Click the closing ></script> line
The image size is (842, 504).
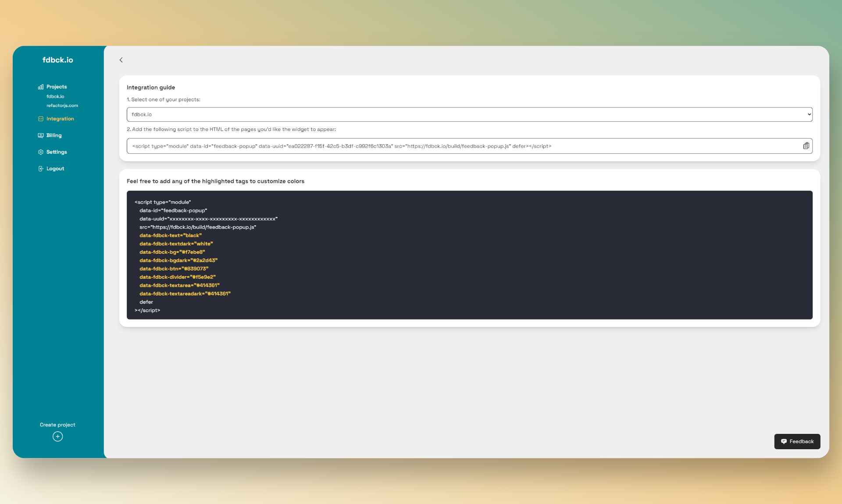147,310
